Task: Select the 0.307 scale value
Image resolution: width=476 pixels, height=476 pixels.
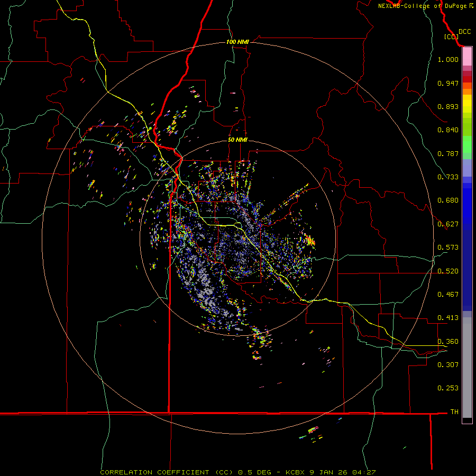Action: (448, 364)
